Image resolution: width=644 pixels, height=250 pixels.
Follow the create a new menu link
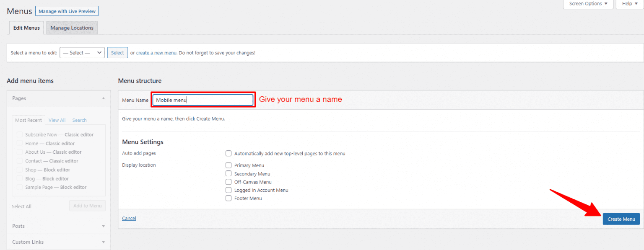[x=156, y=53]
